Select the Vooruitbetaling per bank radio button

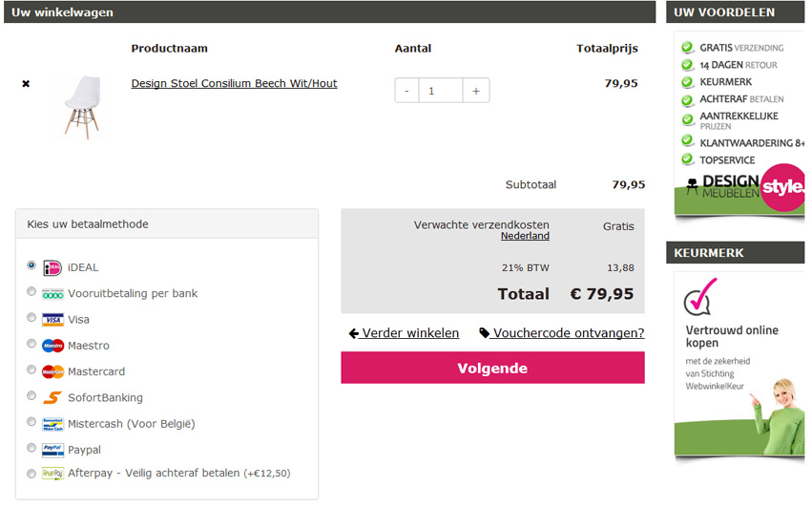(31, 291)
